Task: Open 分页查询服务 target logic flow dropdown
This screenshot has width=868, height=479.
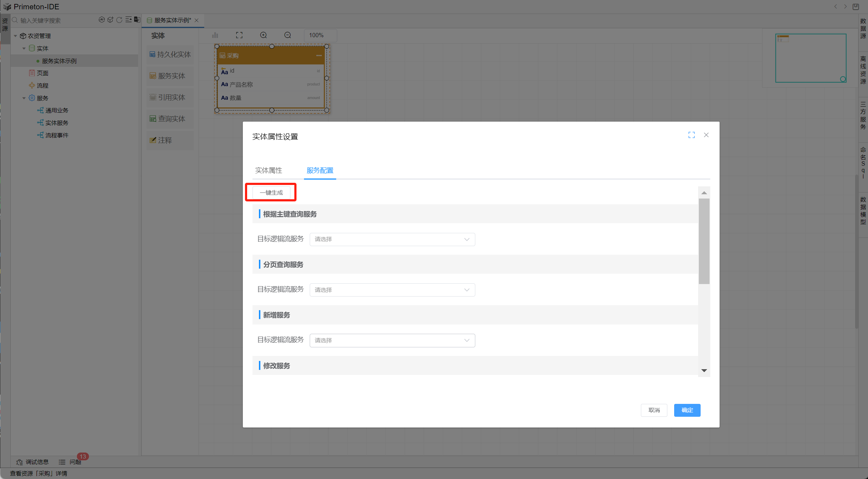Action: (x=392, y=290)
